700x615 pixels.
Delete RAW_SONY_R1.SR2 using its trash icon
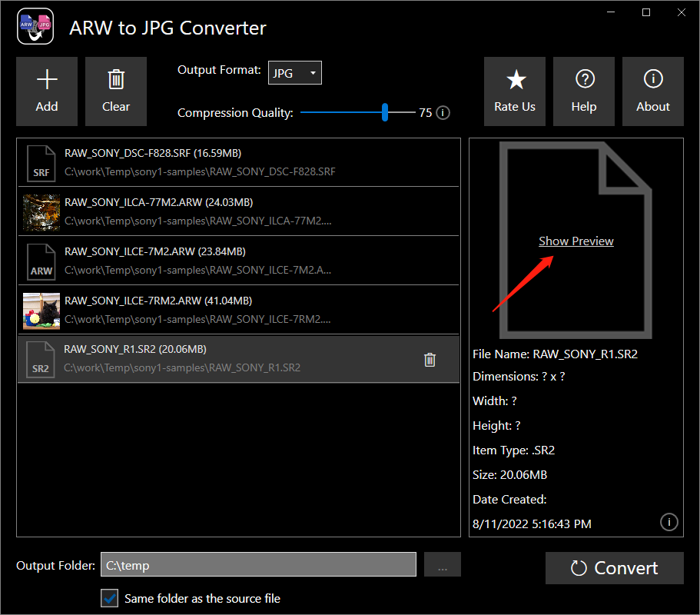tap(430, 360)
